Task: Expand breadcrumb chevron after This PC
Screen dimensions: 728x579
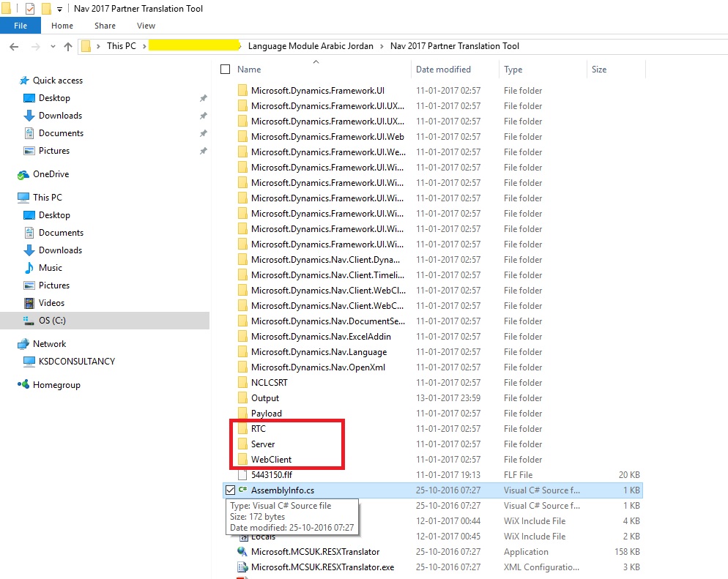Action: 144,46
